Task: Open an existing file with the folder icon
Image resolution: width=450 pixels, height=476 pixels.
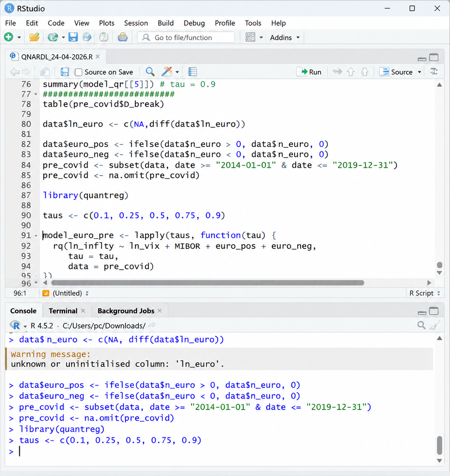Action: coord(34,37)
